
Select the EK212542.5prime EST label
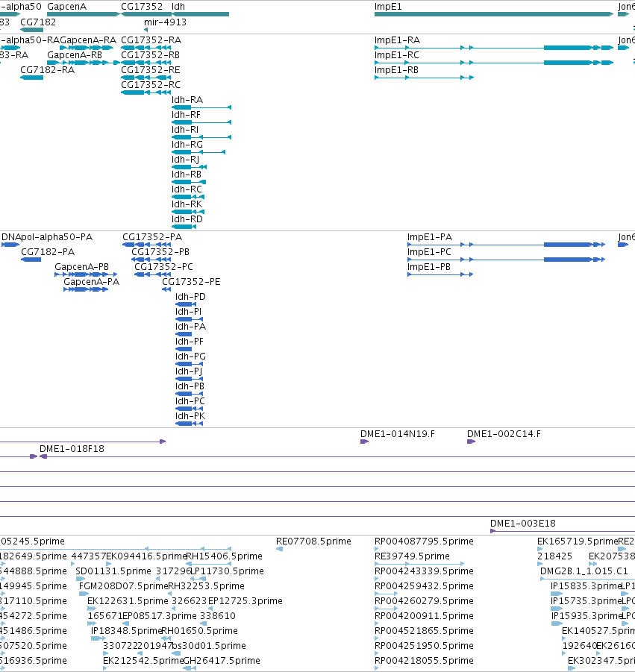tap(143, 661)
